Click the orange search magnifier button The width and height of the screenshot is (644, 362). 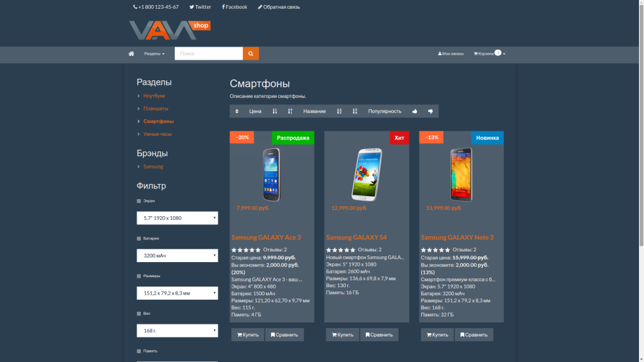[x=250, y=53]
